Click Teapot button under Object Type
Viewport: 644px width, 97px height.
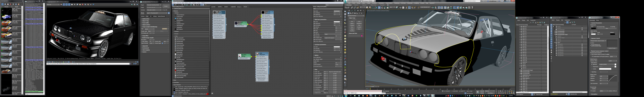point(352,29)
